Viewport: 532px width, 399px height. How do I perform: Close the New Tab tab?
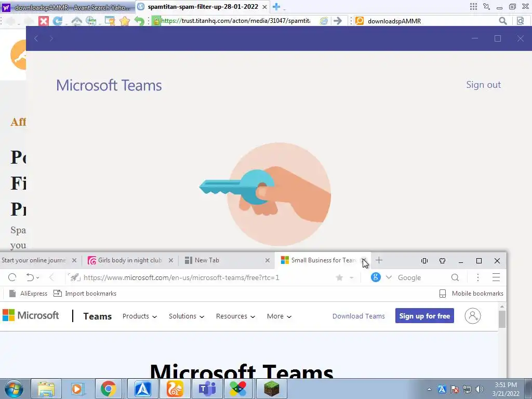point(268,260)
